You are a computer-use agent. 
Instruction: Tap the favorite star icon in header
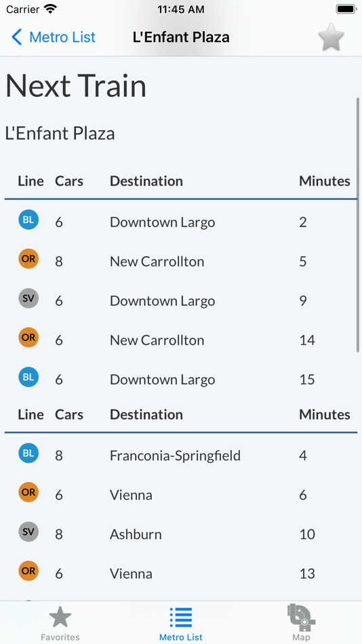click(331, 37)
